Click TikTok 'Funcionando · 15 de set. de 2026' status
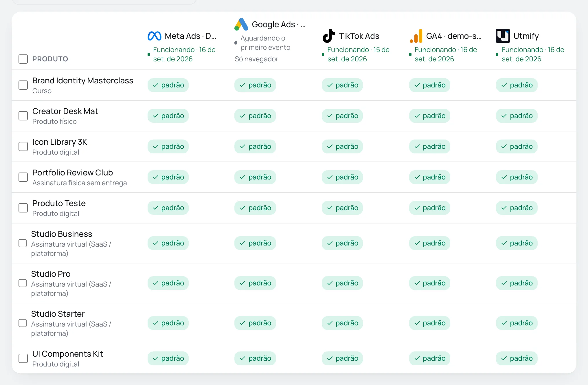This screenshot has width=588, height=385. click(x=359, y=54)
